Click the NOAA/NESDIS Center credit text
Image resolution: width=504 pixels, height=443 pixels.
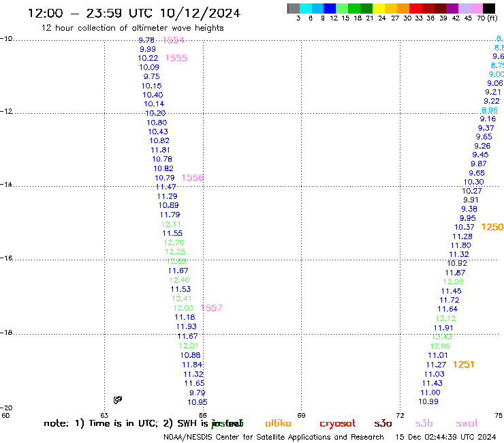pyautogui.click(x=274, y=437)
